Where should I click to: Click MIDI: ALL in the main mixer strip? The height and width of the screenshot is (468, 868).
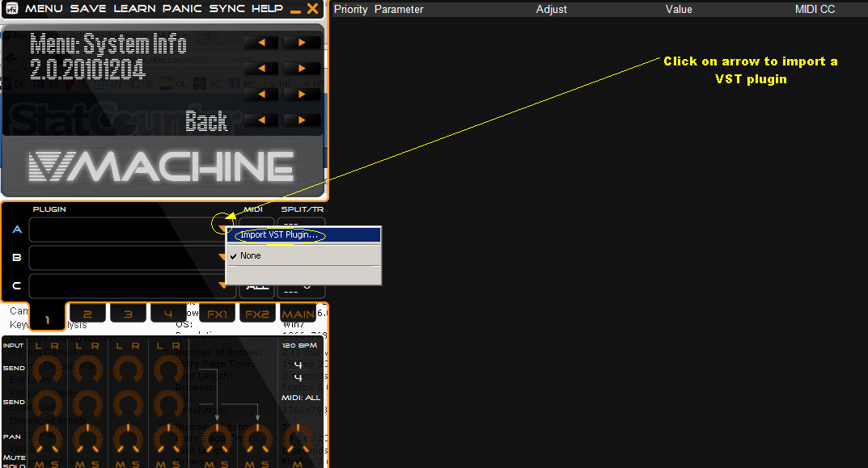click(301, 398)
